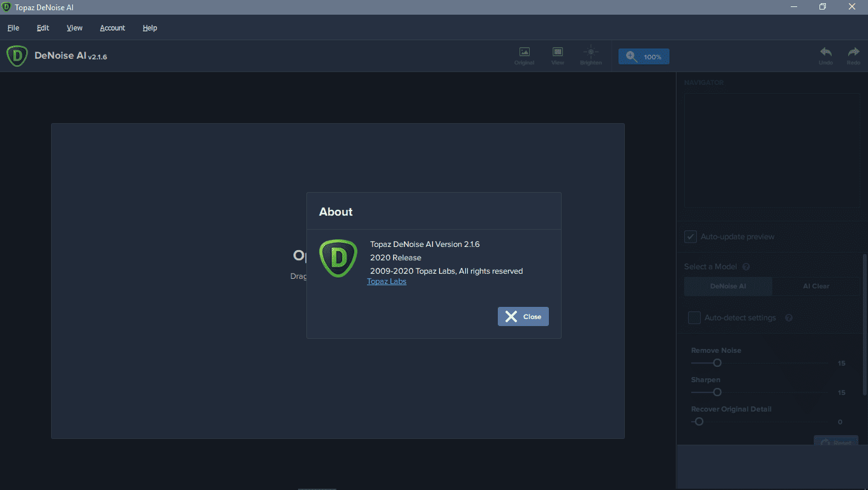
Task: Click the Undo arrow icon
Action: [826, 52]
